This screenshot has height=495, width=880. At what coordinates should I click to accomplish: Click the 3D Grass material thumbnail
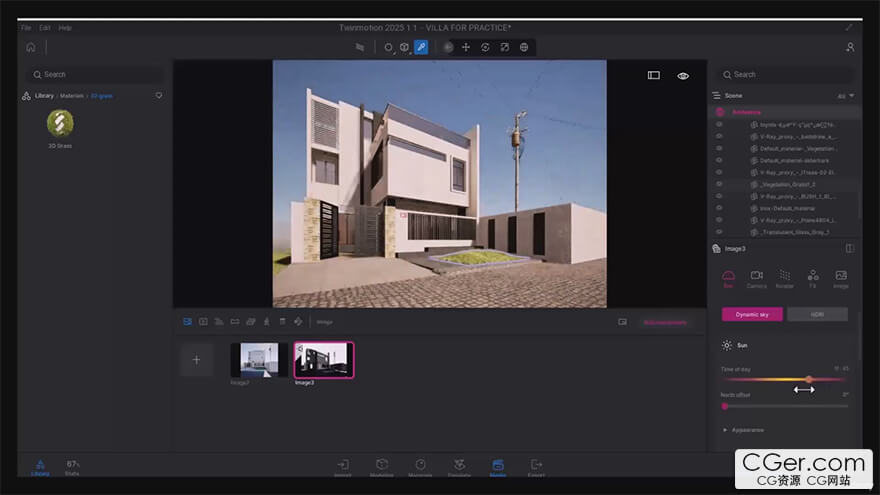pos(60,123)
